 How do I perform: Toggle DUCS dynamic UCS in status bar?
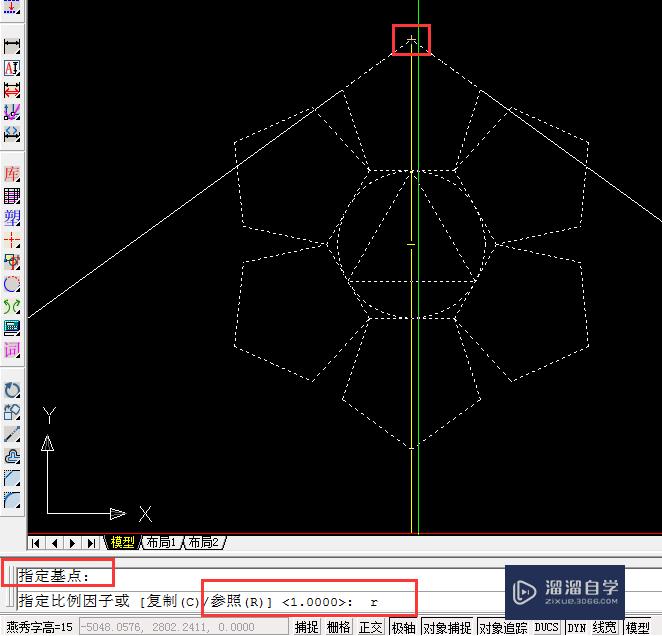pos(546,627)
